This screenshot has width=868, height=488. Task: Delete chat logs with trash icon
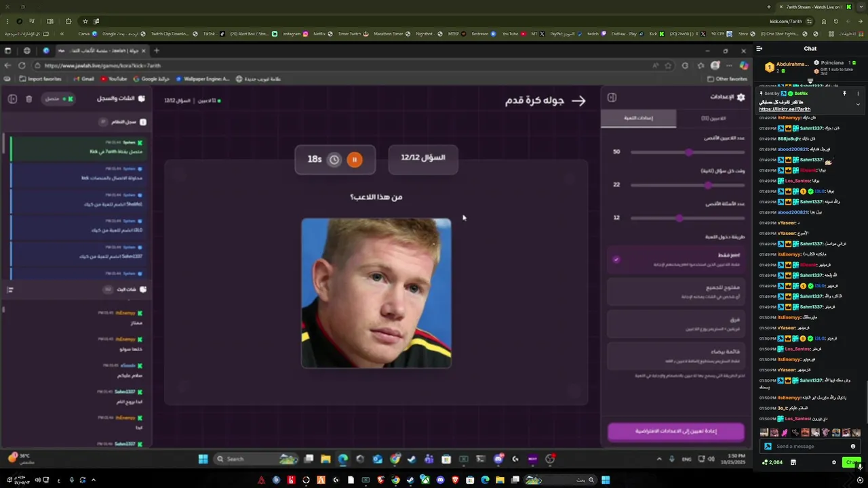[28, 99]
